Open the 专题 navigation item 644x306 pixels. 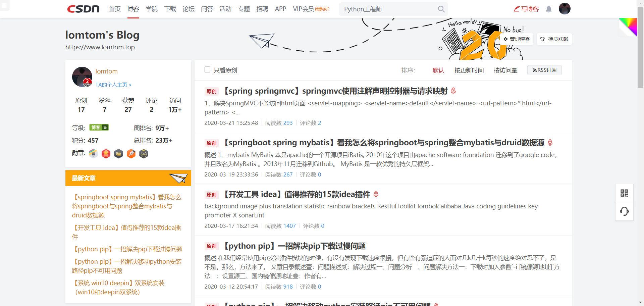coord(244,9)
